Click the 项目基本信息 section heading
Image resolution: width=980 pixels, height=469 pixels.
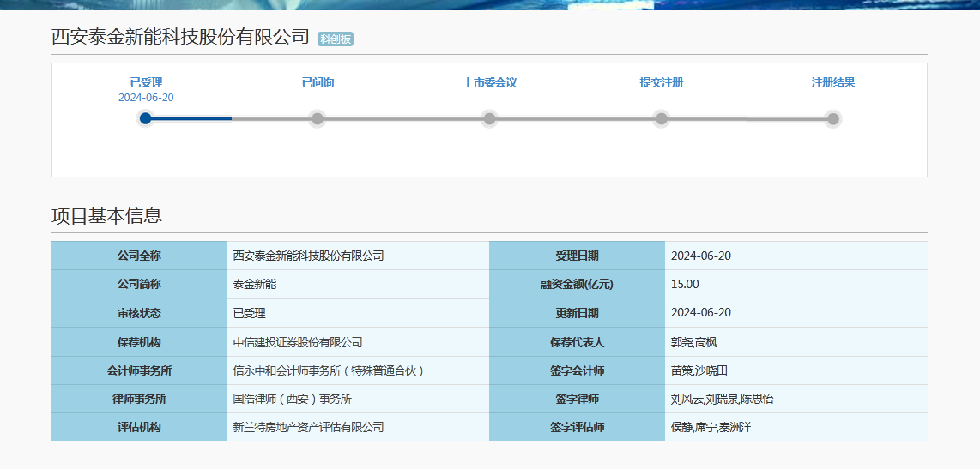pyautogui.click(x=106, y=216)
